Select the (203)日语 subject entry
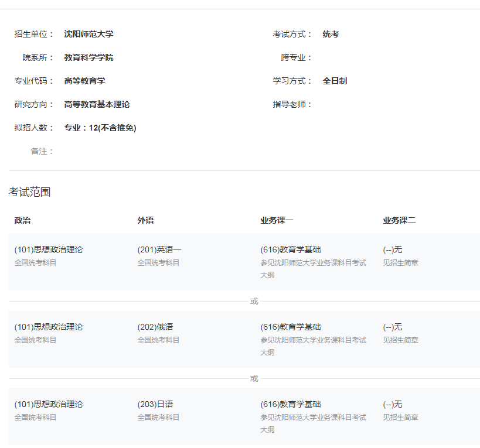Viewport: 480px width, 448px height. click(x=155, y=404)
